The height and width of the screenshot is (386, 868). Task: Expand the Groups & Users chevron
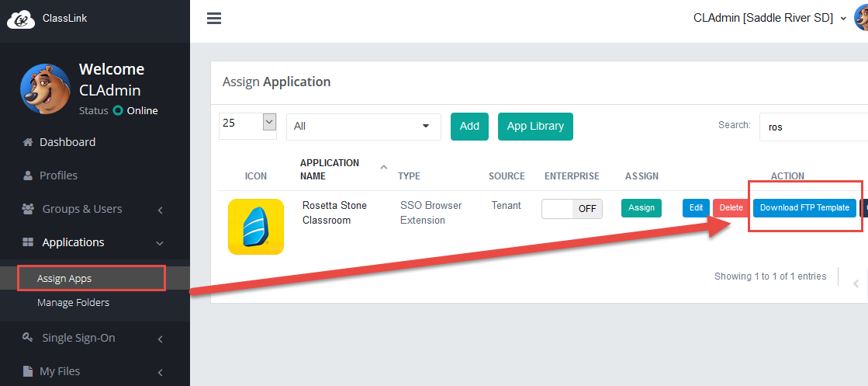pyautogui.click(x=160, y=210)
